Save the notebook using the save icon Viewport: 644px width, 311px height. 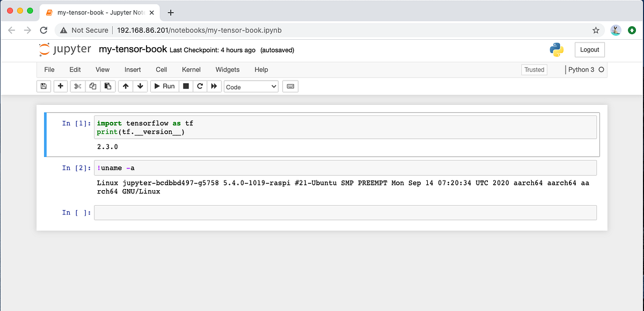click(x=43, y=86)
